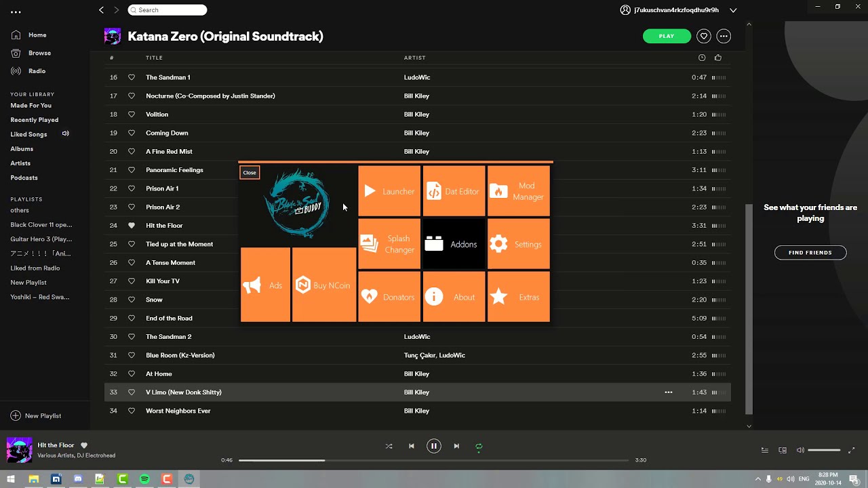Like the track Worst Neighbors Ever
The width and height of the screenshot is (868, 488).
(x=132, y=411)
